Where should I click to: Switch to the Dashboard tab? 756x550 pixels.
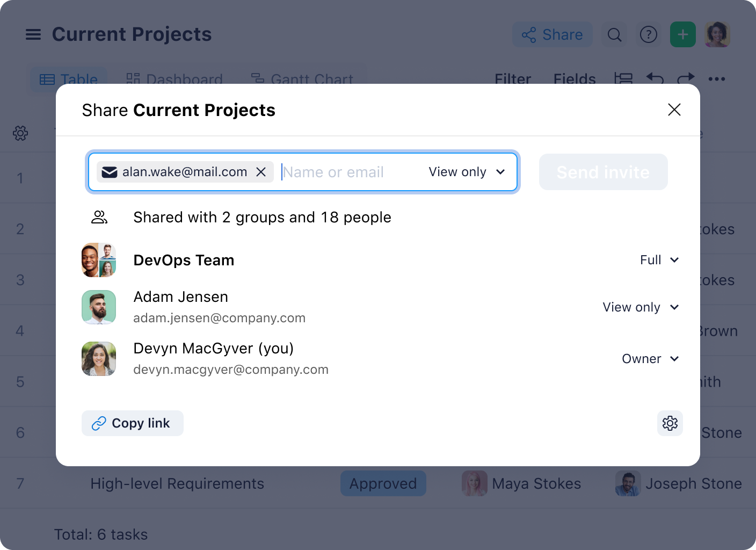[175, 79]
